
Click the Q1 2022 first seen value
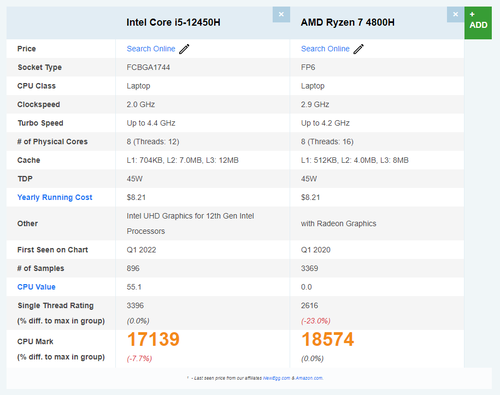141,250
